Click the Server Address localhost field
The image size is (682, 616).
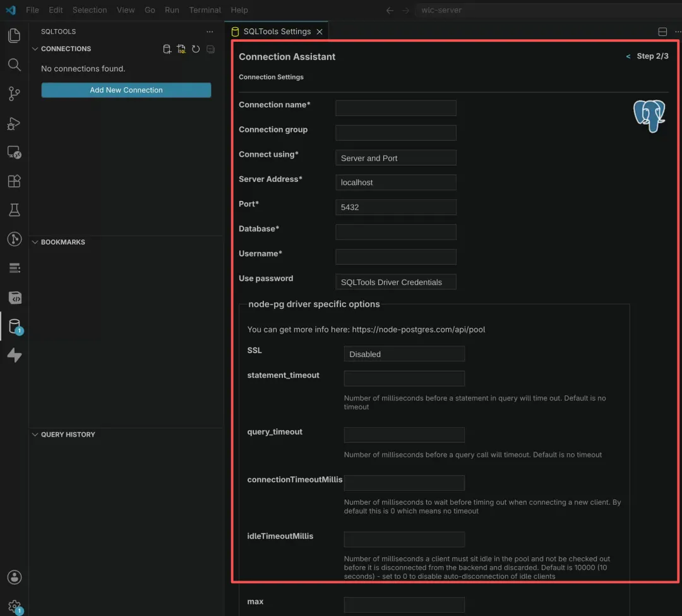click(395, 183)
